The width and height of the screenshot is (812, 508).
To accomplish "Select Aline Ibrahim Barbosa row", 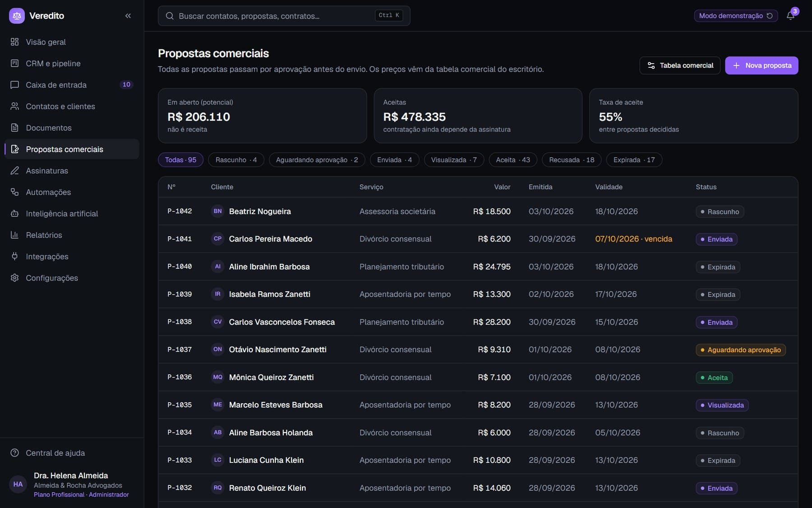I will pos(478,267).
